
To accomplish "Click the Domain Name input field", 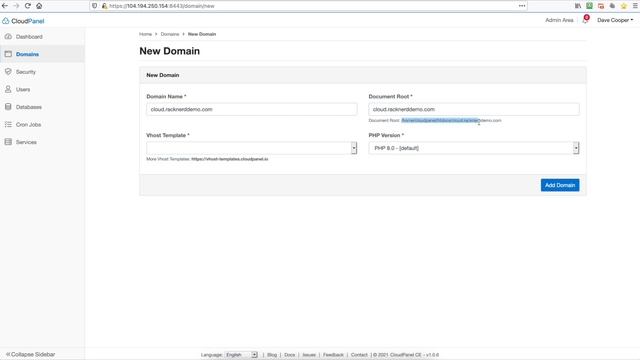I will pyautogui.click(x=251, y=109).
